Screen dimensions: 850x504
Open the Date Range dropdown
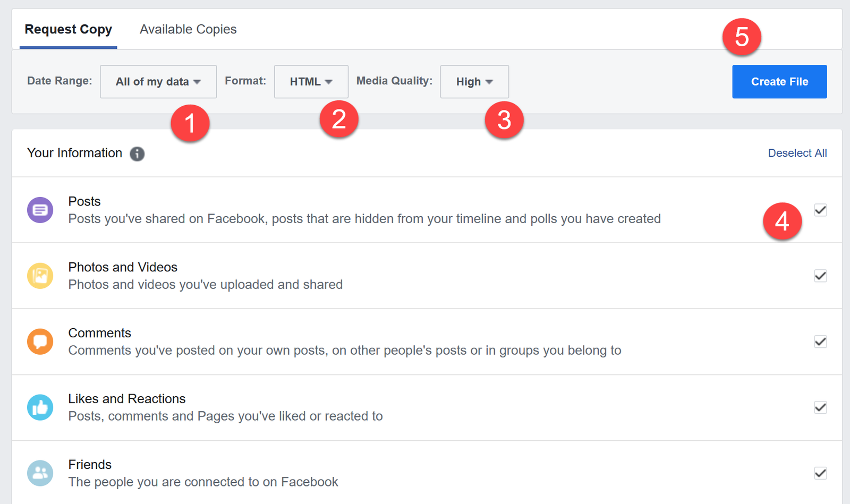158,81
